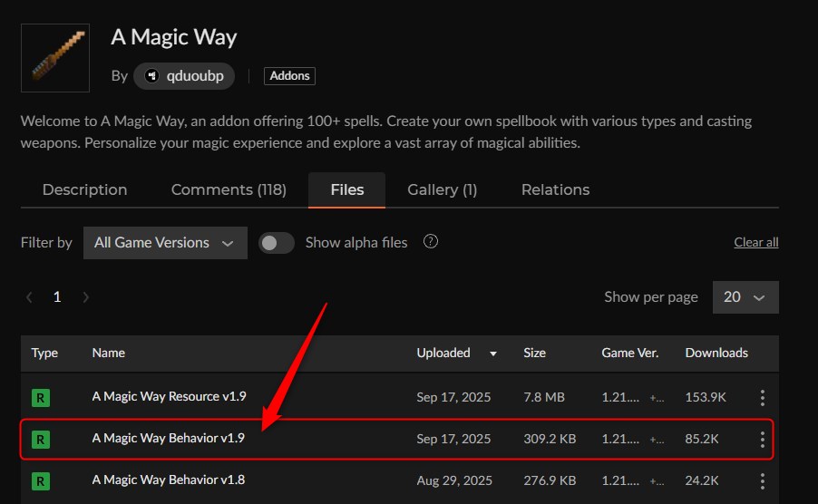The width and height of the screenshot is (818, 504).
Task: Open A Magic Way Behavior v1.9 file
Action: tap(169, 440)
